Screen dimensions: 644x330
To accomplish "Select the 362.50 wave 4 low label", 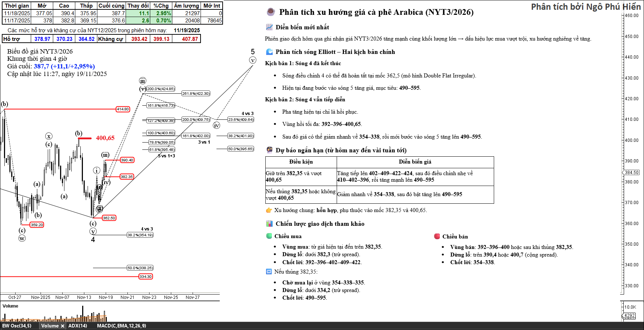I will pos(109,218).
